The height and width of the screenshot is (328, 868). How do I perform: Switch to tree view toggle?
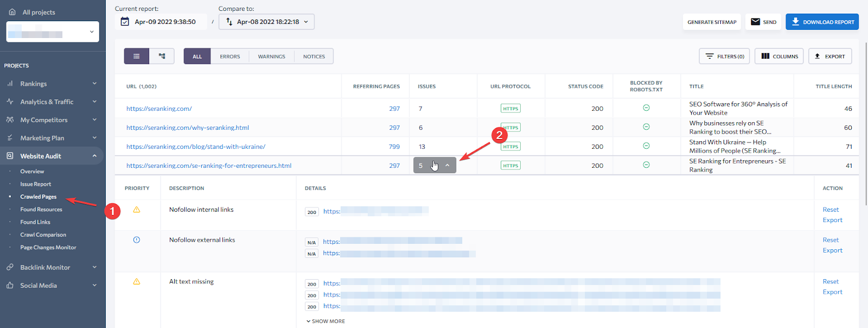click(x=162, y=56)
